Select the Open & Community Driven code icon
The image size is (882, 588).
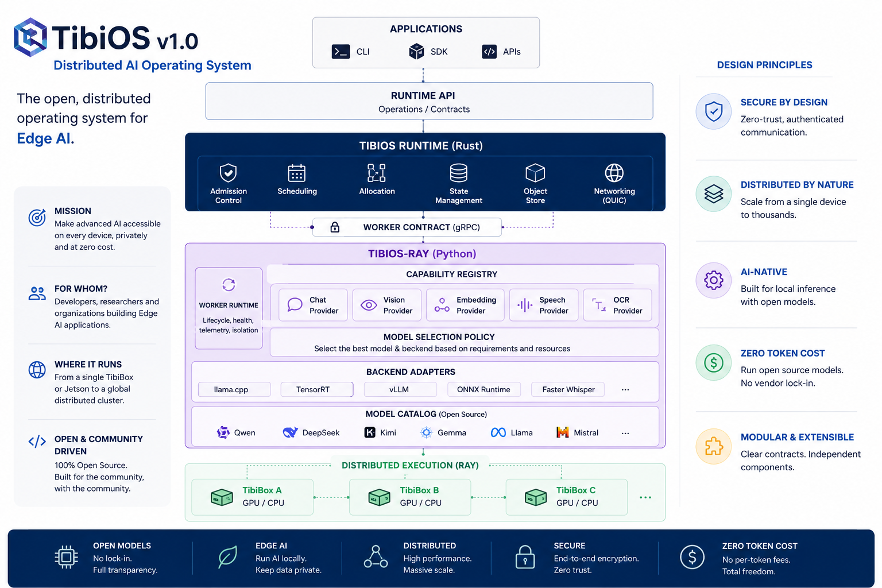(37, 441)
